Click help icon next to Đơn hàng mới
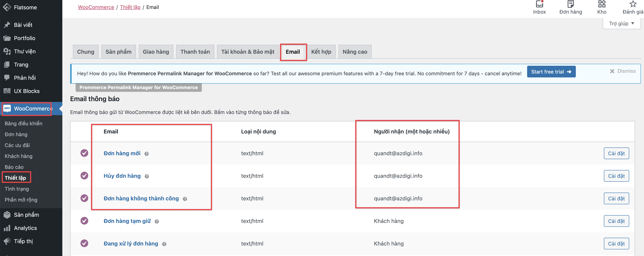This screenshot has width=644, height=256. tap(146, 154)
